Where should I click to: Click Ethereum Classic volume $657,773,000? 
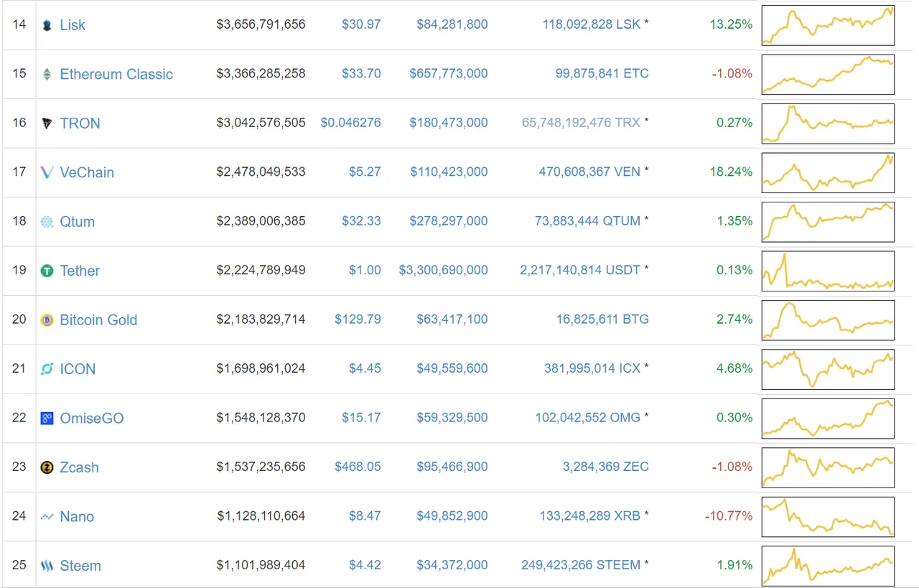[449, 73]
